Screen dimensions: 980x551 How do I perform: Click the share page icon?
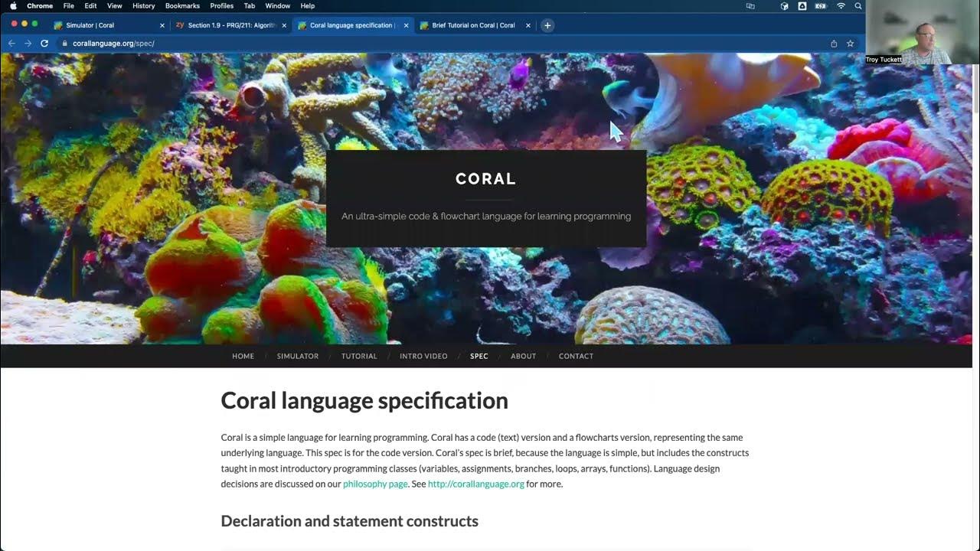click(x=834, y=44)
